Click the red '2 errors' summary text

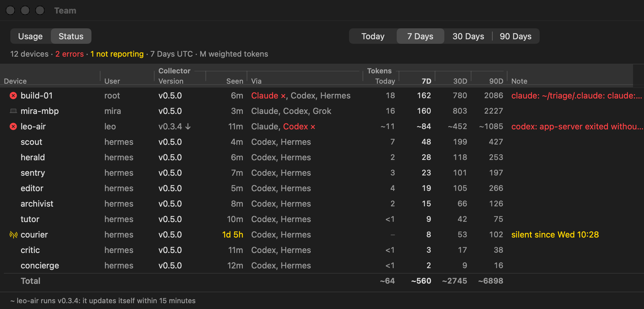(70, 54)
